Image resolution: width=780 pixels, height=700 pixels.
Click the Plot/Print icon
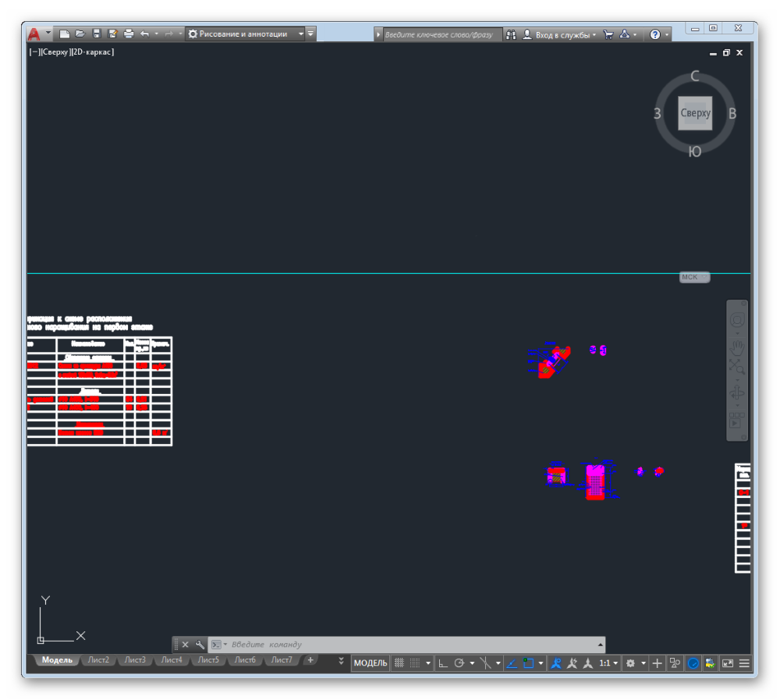(x=129, y=34)
